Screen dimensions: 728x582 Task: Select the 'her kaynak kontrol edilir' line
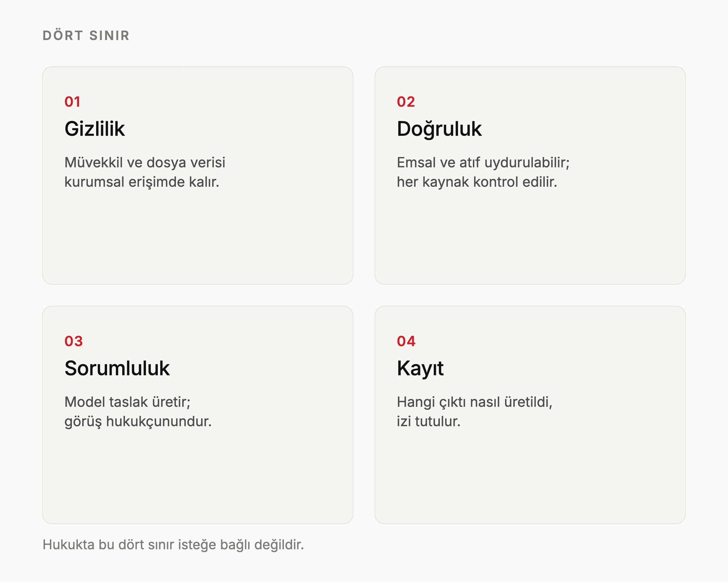tap(477, 182)
